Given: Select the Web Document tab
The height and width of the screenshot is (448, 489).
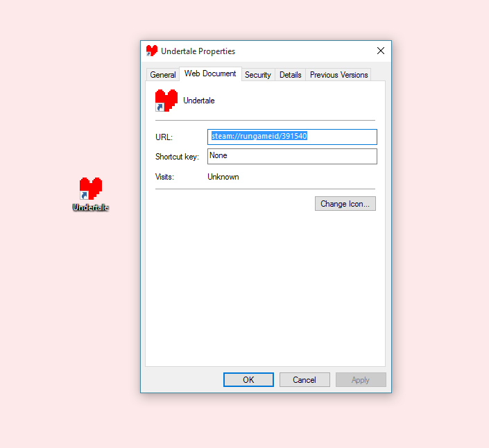Looking at the screenshot, I should pyautogui.click(x=210, y=74).
